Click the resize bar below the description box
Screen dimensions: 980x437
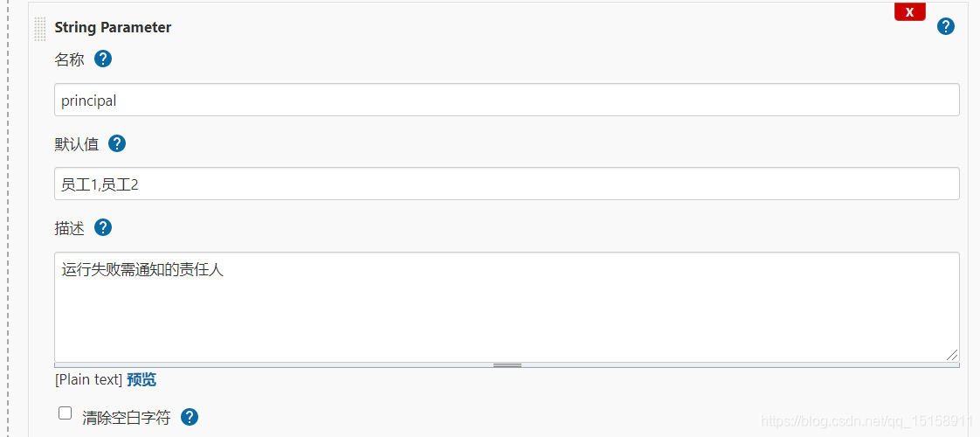(x=507, y=365)
